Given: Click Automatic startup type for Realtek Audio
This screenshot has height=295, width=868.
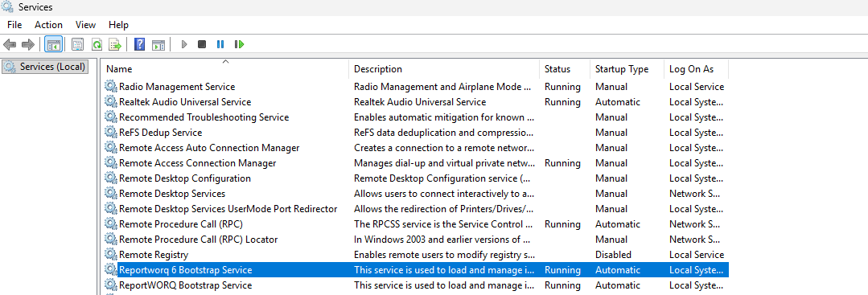Looking at the screenshot, I should tap(618, 102).
